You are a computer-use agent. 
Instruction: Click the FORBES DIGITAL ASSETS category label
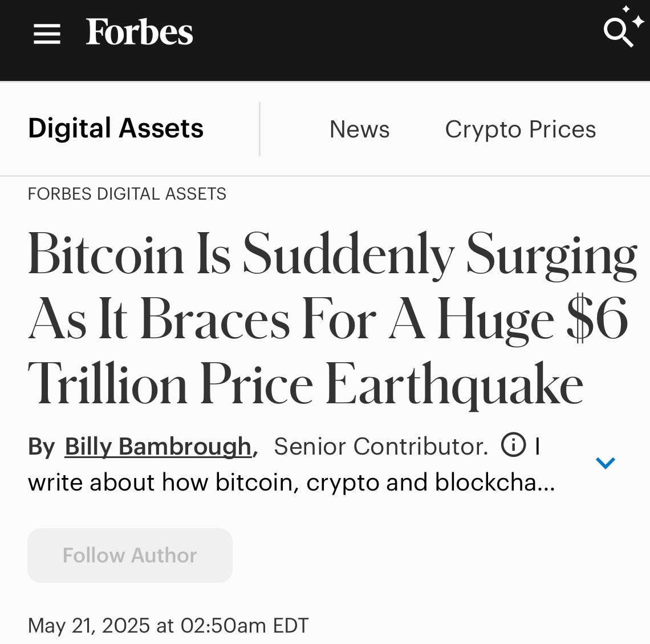127,194
